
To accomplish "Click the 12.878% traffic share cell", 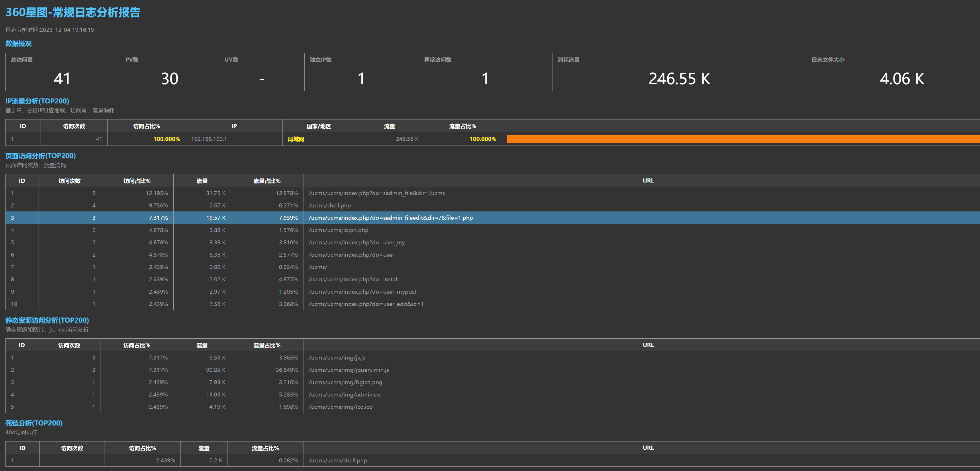I will (287, 193).
